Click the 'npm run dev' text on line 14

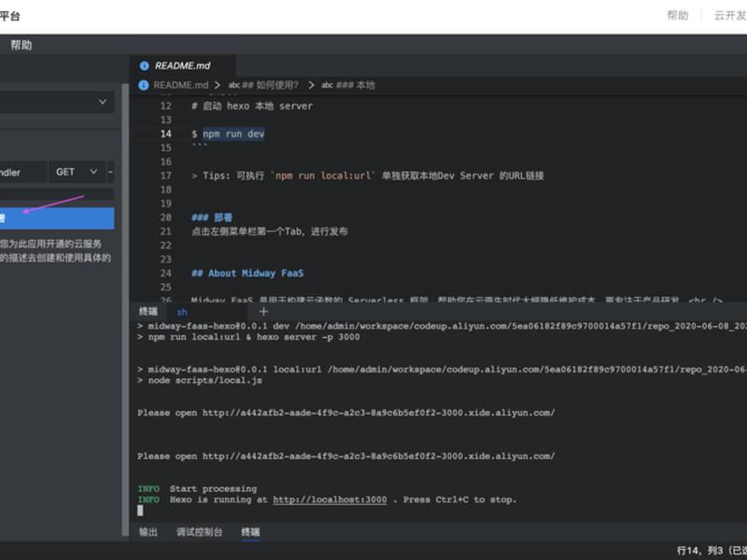(x=233, y=133)
